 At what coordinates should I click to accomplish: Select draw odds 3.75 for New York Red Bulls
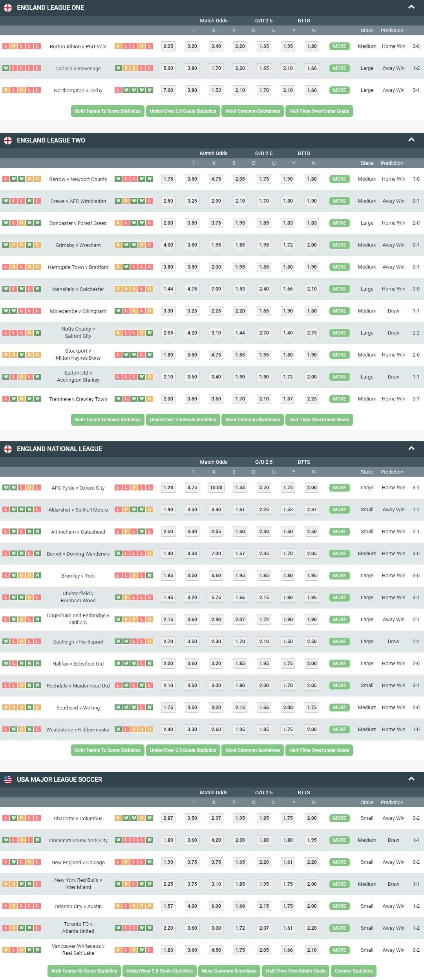coord(192,884)
